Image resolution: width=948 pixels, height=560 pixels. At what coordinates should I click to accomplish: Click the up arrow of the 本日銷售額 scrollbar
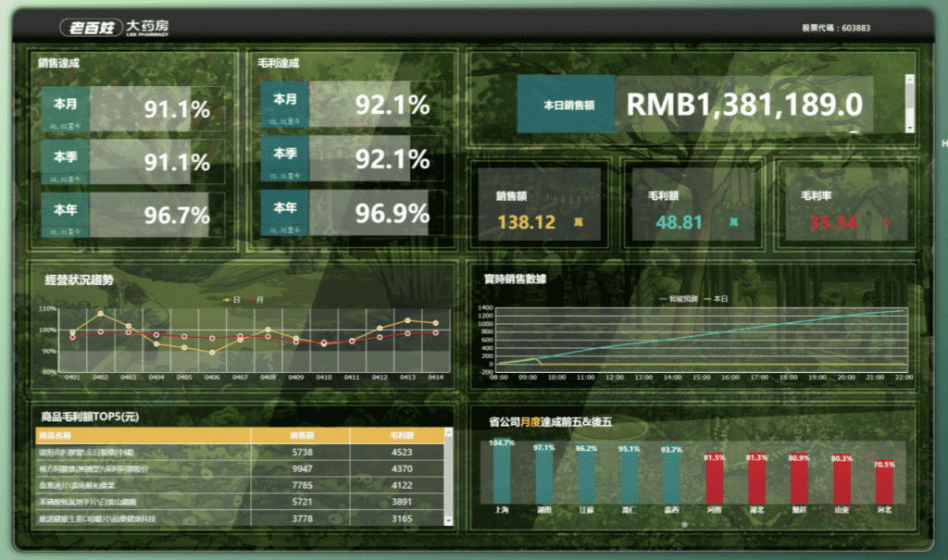(909, 79)
